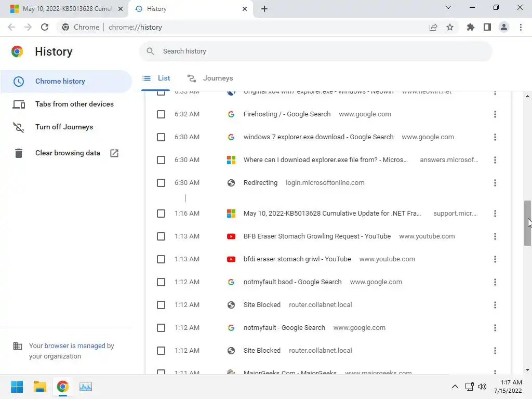
Task: Click the magnifier icon in Search history
Action: [x=150, y=51]
